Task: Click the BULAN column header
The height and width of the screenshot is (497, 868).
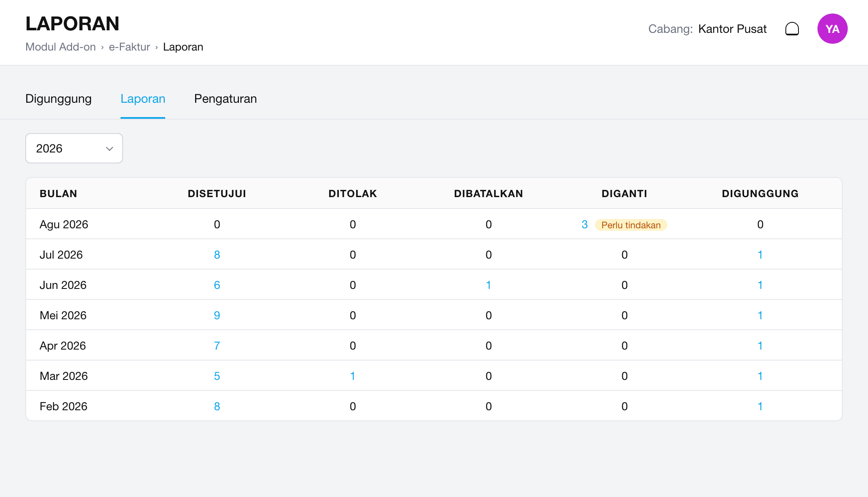Action: [x=58, y=194]
